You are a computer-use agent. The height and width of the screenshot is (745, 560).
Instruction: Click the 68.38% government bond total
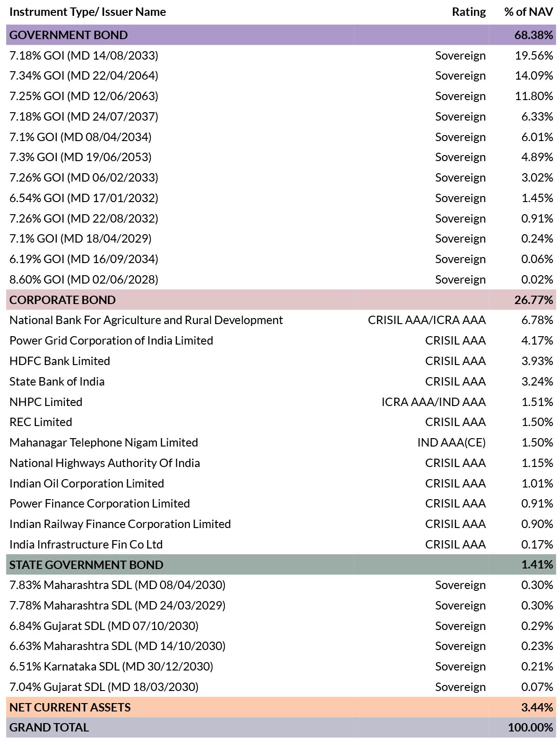533,35
